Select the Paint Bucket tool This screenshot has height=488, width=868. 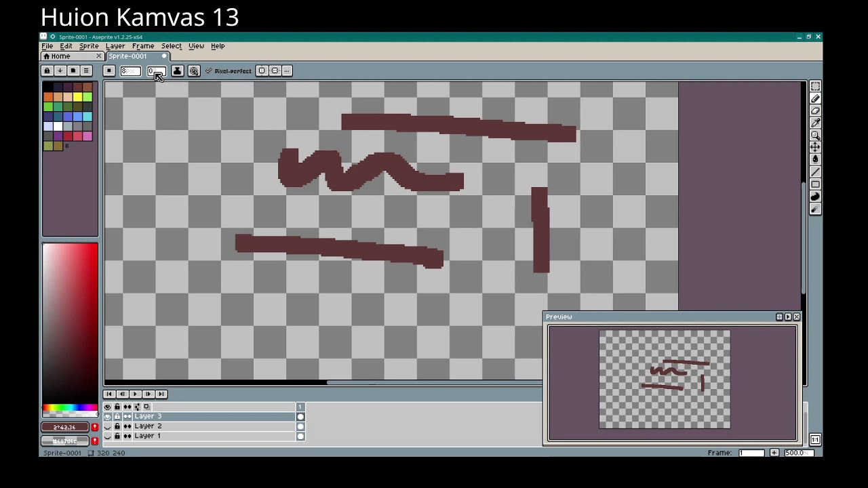pyautogui.click(x=815, y=159)
